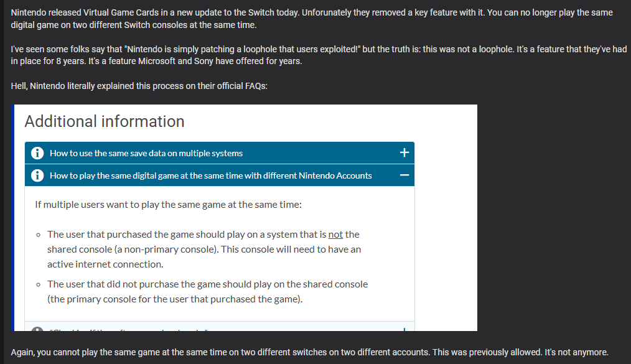The width and height of the screenshot is (631, 364).
Task: Click the cut-off third FAQ accordion row
Action: (x=219, y=326)
